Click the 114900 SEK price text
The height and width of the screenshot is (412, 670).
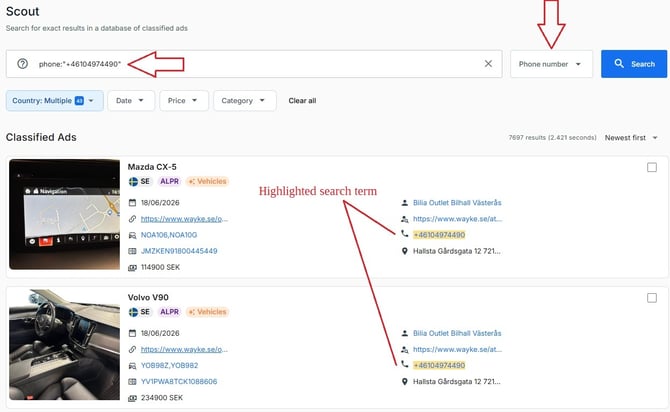coord(160,267)
